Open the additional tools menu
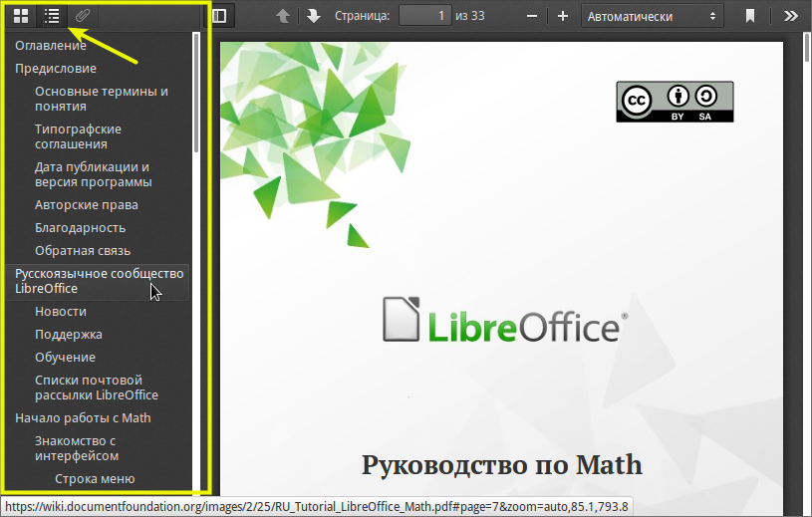 pyautogui.click(x=791, y=16)
